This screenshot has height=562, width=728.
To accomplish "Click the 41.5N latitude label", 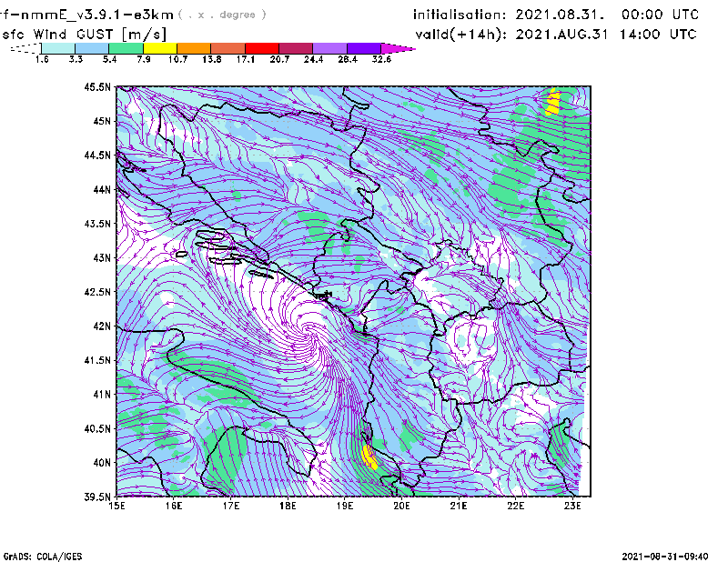I will [97, 360].
